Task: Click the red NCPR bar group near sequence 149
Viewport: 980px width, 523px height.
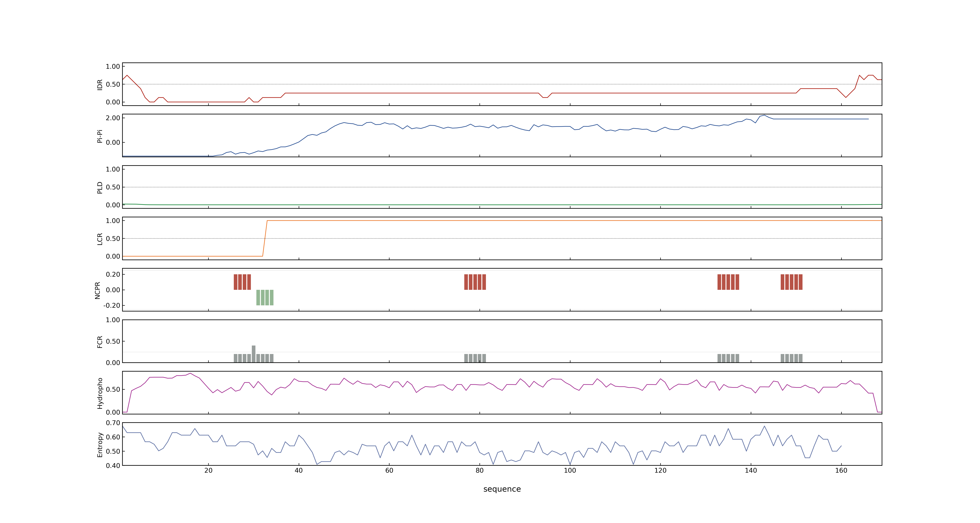Action: [x=792, y=282]
